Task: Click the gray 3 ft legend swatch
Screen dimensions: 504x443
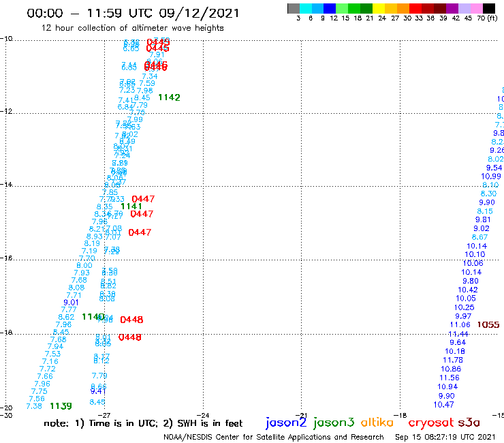Action: pos(294,8)
